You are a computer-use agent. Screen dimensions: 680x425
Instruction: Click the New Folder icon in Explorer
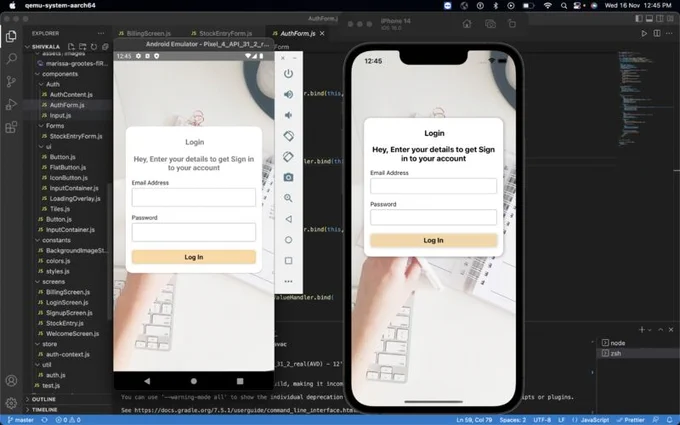pyautogui.click(x=82, y=46)
